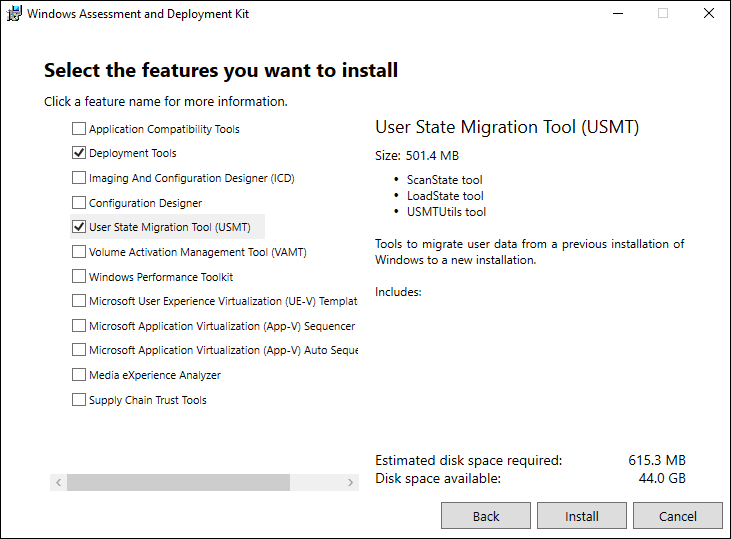The height and width of the screenshot is (539, 731).
Task: Cancel the ADK setup
Action: (x=677, y=516)
